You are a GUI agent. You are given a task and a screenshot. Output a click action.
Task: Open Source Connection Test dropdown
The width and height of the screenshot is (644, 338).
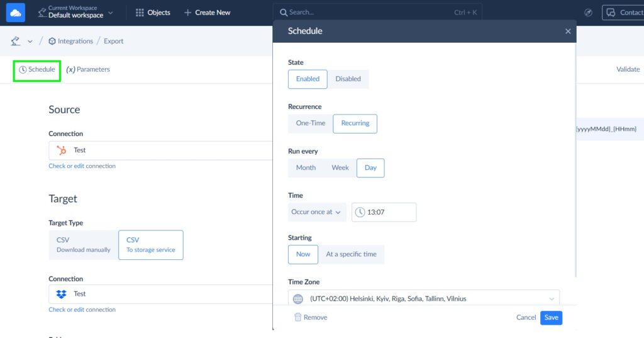[x=160, y=150]
